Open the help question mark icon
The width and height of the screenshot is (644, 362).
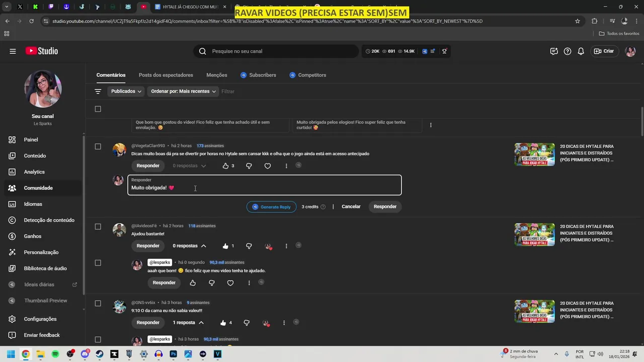(568, 51)
